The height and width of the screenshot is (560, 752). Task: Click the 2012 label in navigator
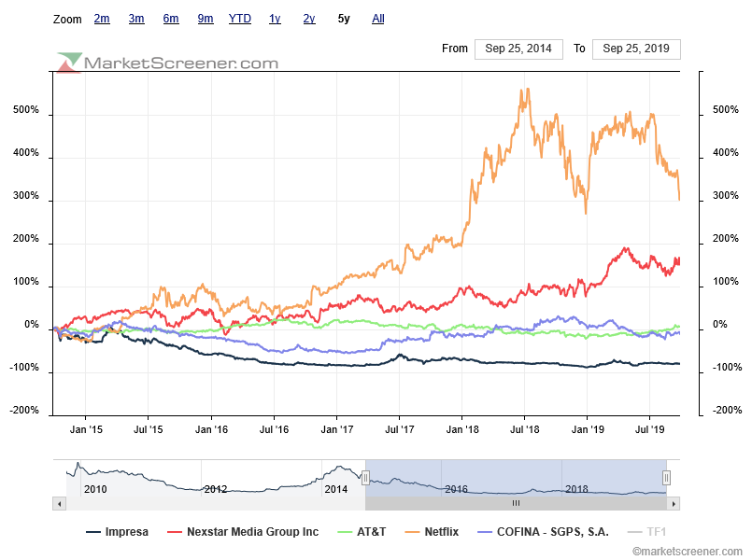[216, 489]
